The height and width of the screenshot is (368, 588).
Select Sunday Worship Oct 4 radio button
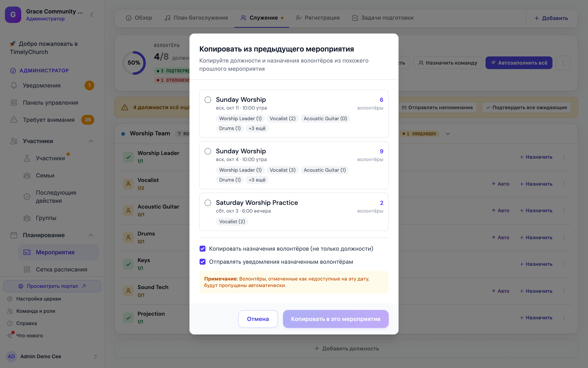pyautogui.click(x=208, y=151)
